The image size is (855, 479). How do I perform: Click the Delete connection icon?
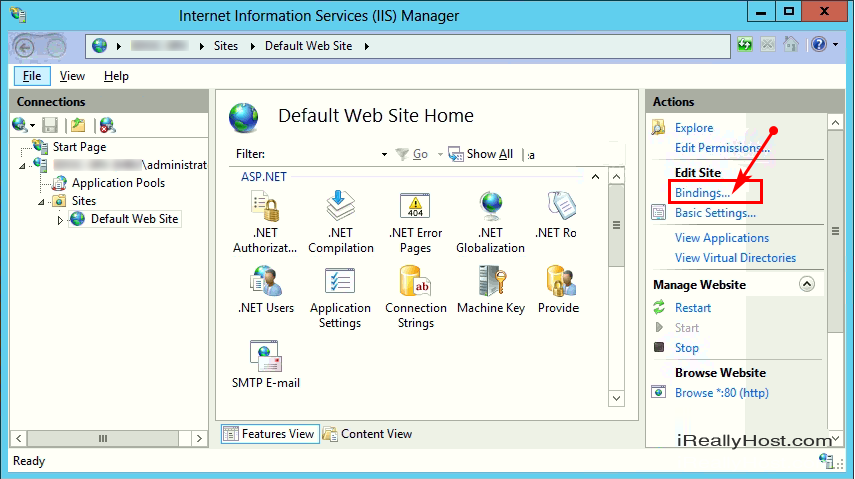[107, 125]
